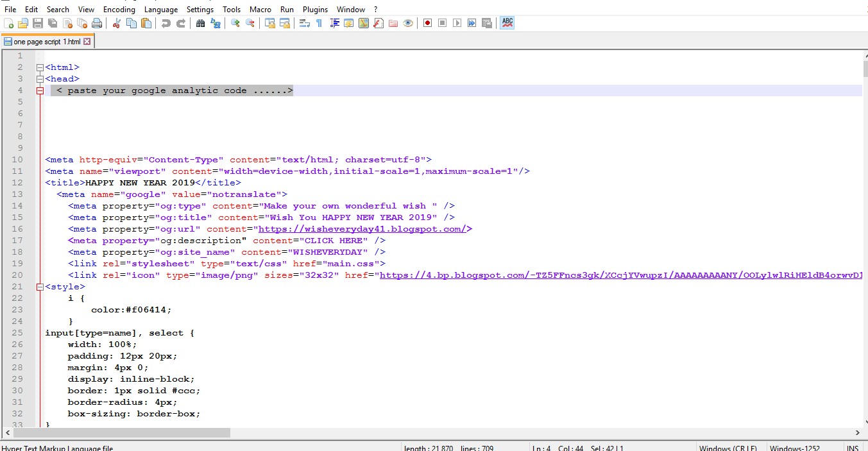Follow the main.css stylesheet link

point(351,263)
